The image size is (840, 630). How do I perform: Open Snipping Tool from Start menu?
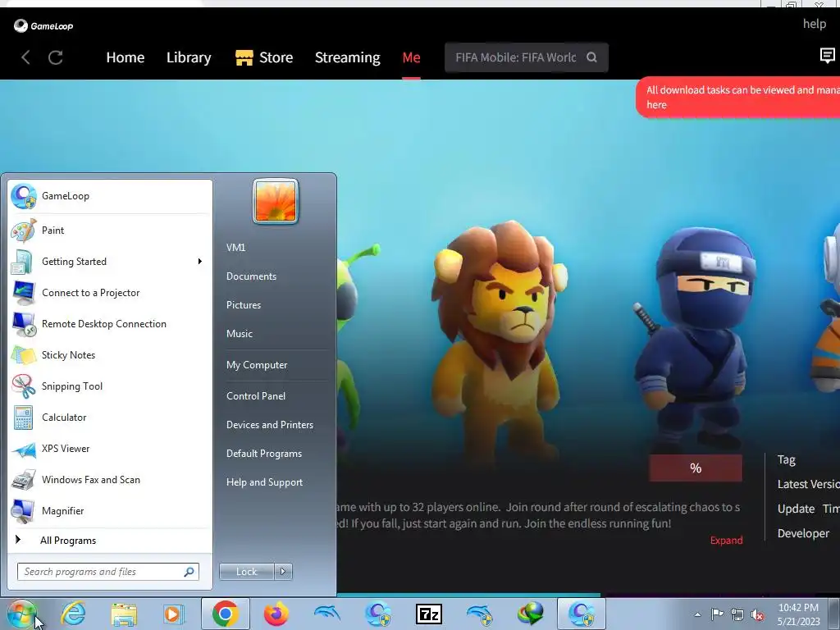click(110, 386)
